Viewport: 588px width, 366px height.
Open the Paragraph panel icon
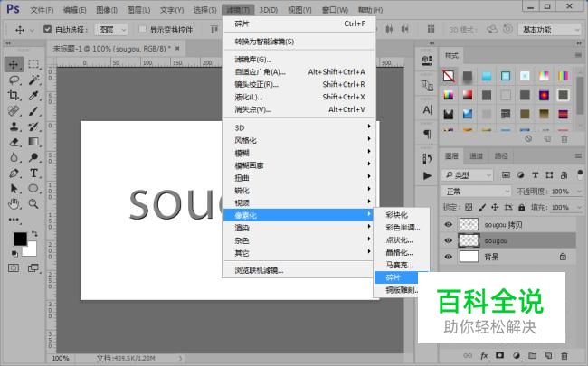click(x=427, y=134)
